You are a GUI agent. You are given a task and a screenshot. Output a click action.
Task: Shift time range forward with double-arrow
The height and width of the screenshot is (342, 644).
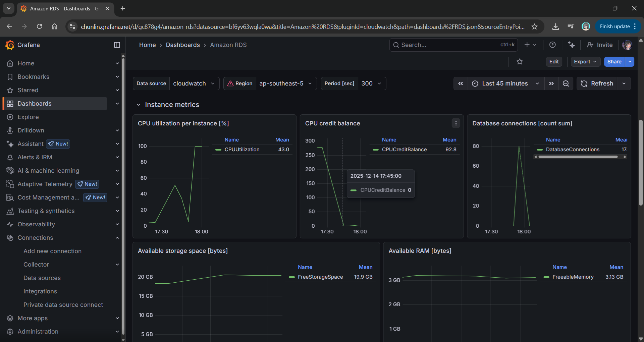551,83
